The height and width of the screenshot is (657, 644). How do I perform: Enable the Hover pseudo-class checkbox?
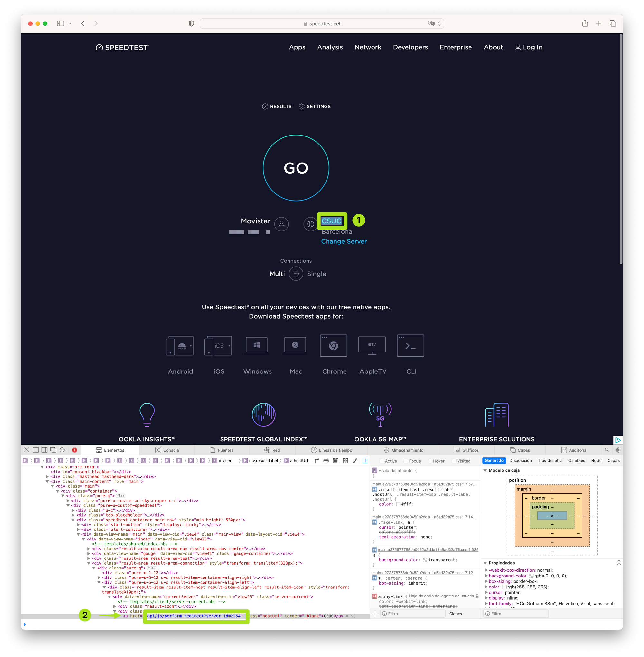pos(430,461)
